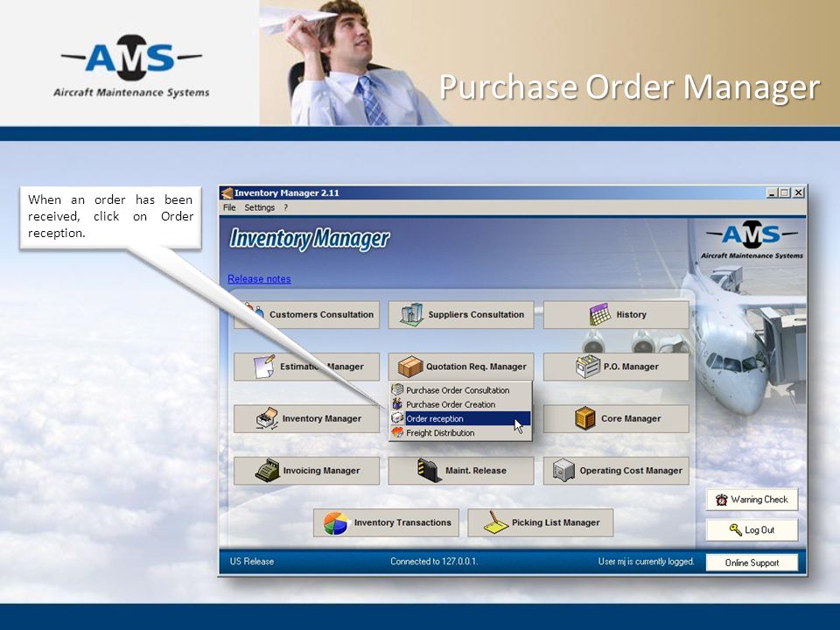Click the 'Connected to 127.0.0.1.' status text
Image resolution: width=840 pixels, height=630 pixels.
coord(434,562)
